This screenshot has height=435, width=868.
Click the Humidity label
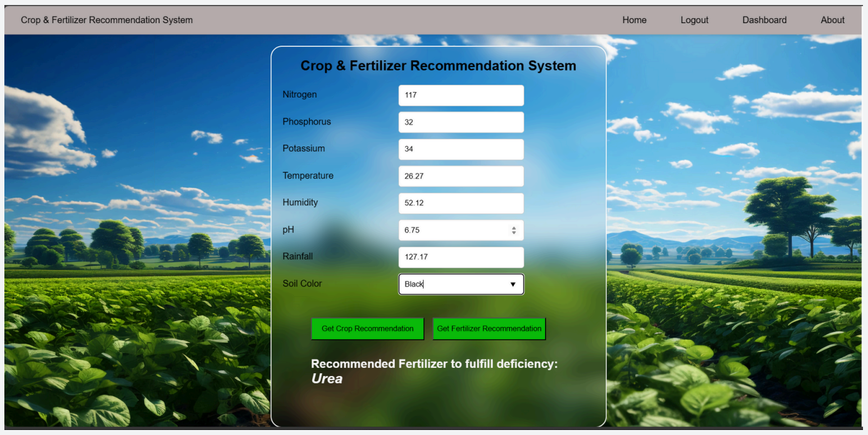pyautogui.click(x=300, y=202)
